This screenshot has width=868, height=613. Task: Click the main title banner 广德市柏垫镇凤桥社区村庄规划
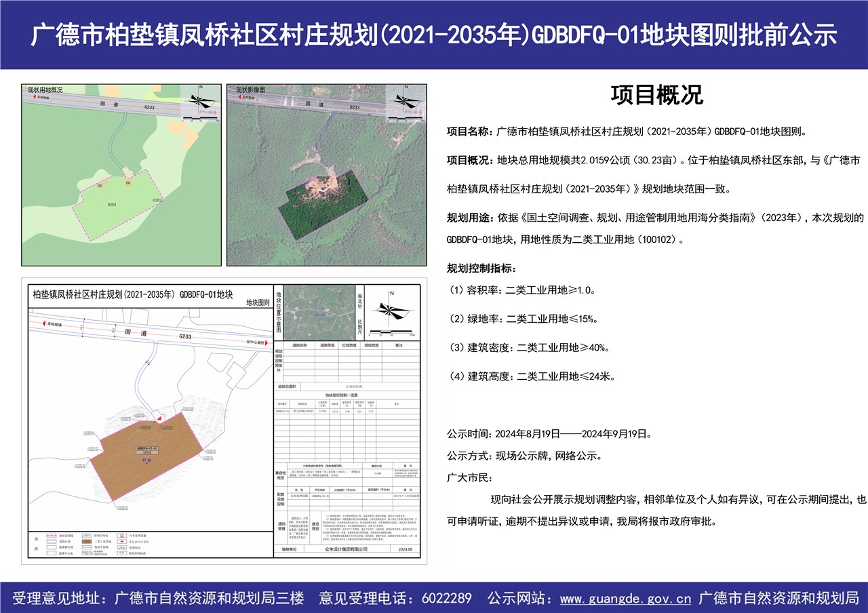[x=434, y=35]
